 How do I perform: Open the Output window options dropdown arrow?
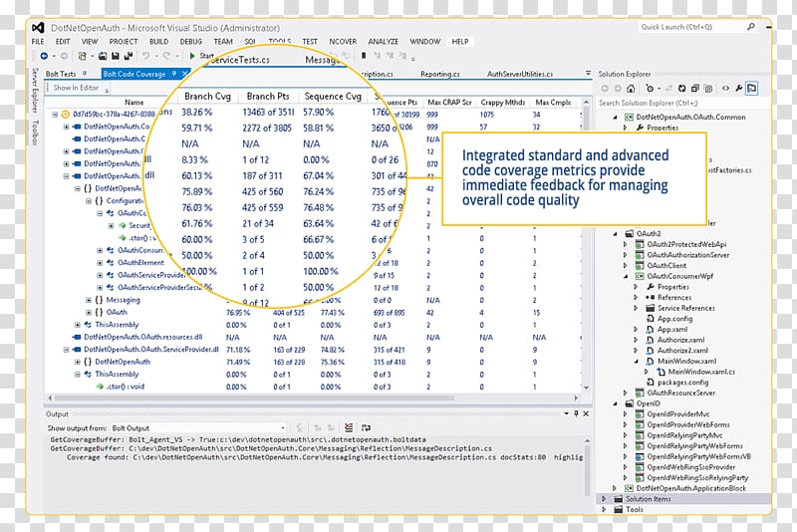(x=566, y=413)
